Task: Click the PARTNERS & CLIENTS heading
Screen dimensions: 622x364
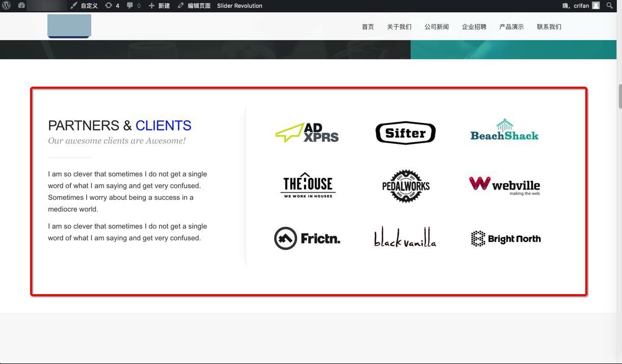Action: click(x=120, y=125)
